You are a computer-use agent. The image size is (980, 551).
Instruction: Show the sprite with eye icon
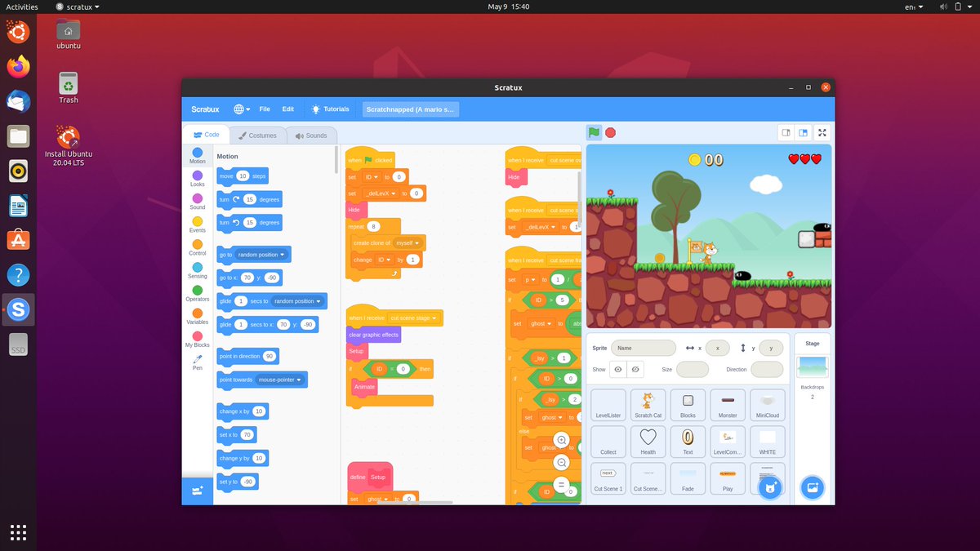pyautogui.click(x=618, y=370)
